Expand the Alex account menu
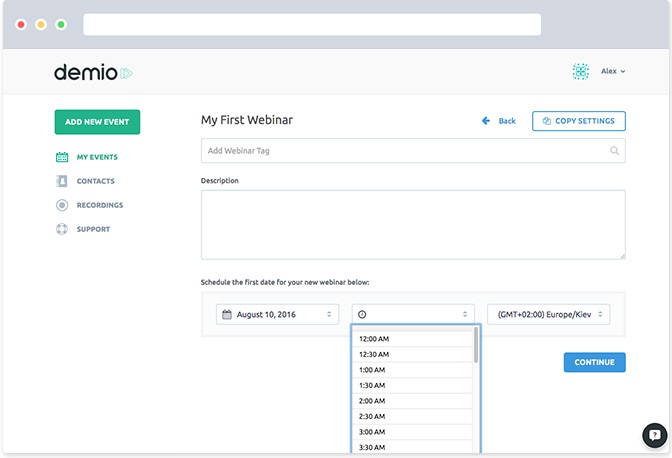This screenshot has width=672, height=458. tap(613, 71)
